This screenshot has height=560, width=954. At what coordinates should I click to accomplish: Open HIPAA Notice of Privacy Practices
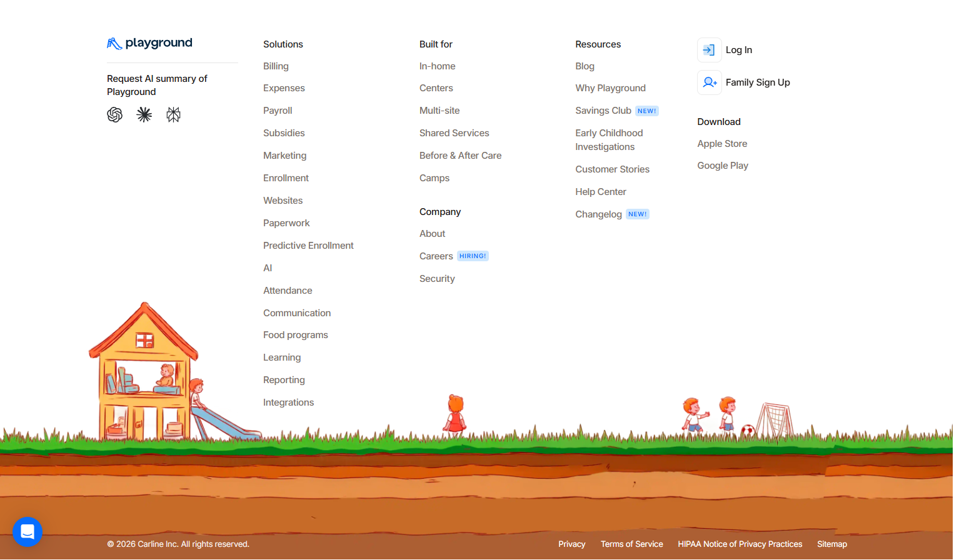[740, 544]
